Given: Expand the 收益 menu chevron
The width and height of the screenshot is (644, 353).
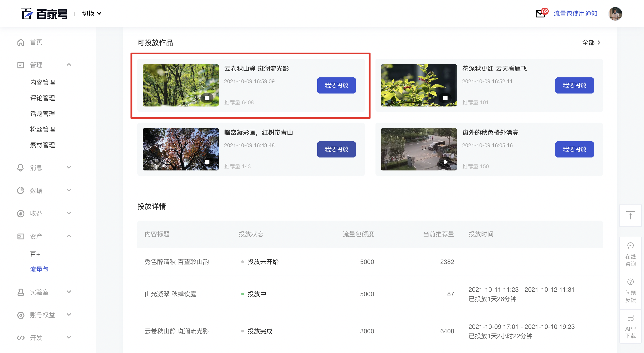Looking at the screenshot, I should [x=69, y=213].
